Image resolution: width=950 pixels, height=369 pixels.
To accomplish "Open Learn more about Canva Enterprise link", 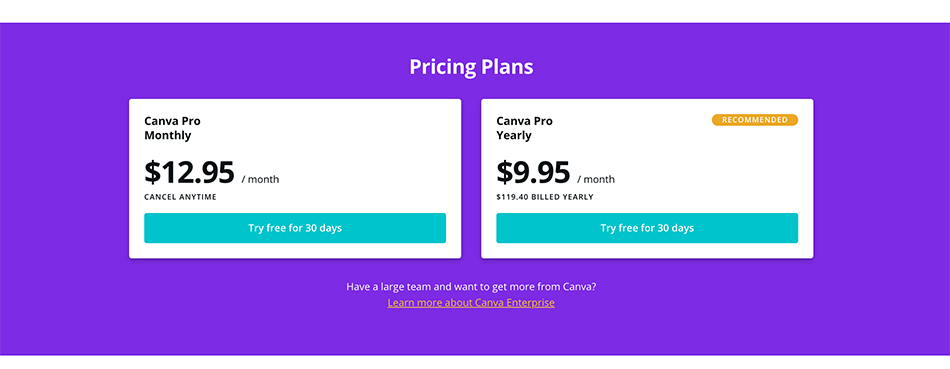I will [471, 302].
